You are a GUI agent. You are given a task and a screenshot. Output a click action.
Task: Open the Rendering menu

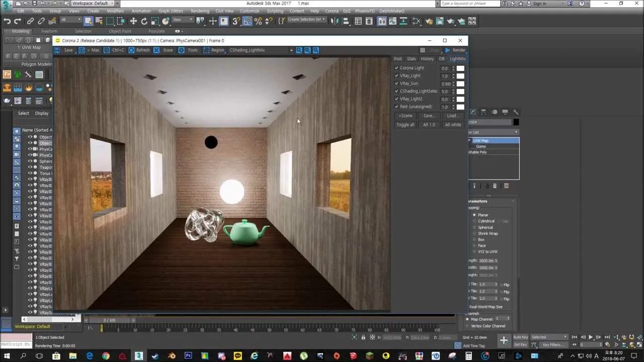[x=200, y=11]
